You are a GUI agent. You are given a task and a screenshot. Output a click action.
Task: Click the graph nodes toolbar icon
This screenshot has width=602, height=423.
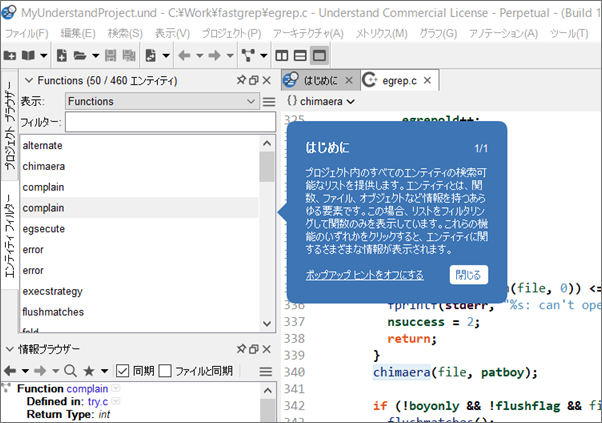[248, 56]
